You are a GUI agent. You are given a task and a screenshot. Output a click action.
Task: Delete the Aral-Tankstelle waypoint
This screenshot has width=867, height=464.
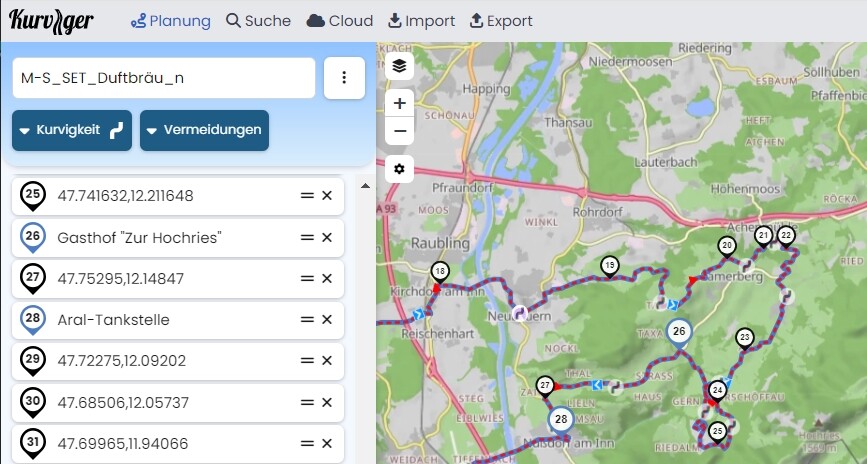(x=326, y=320)
